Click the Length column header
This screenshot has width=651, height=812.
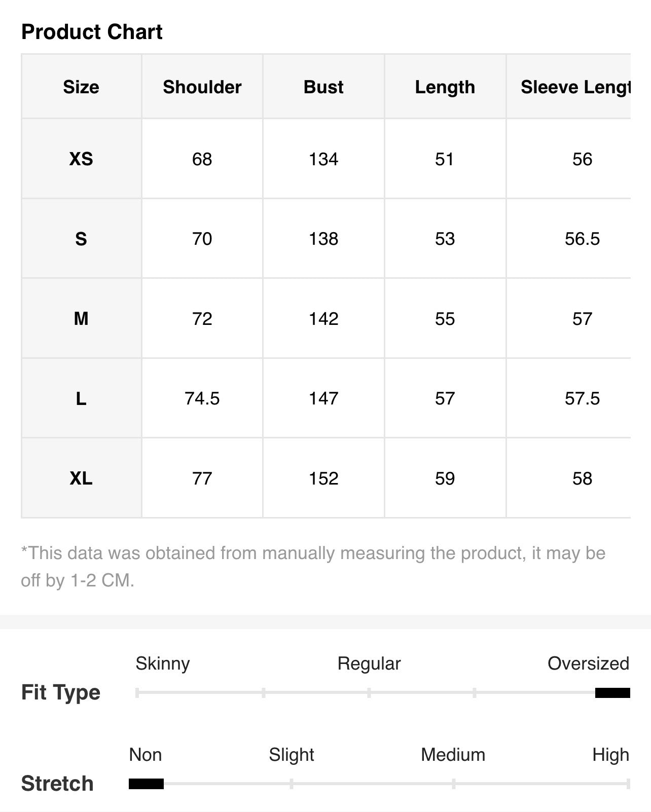[x=445, y=87]
